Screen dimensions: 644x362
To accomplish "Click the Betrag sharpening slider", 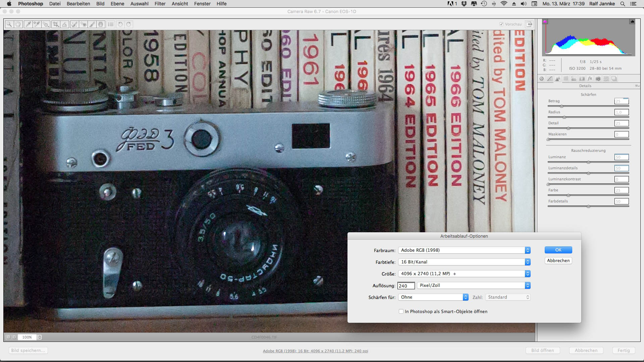I will click(x=588, y=106).
